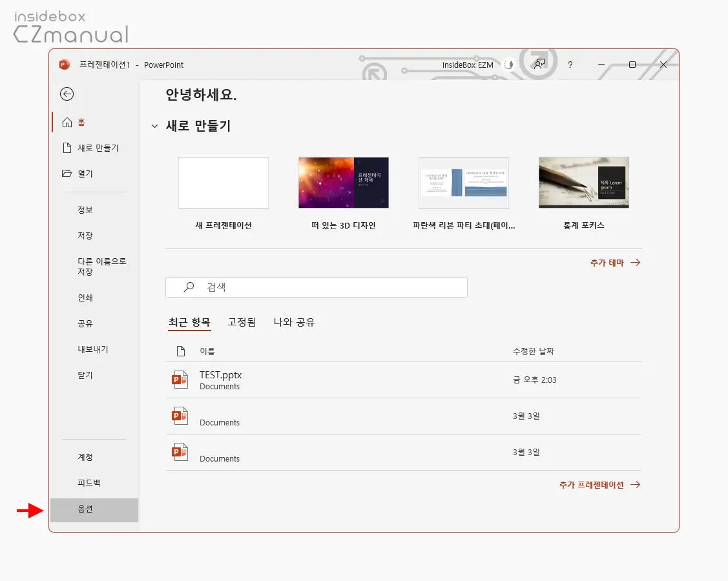Image resolution: width=728 pixels, height=581 pixels.
Task: Click the account avatar icon in title bar
Action: point(509,65)
